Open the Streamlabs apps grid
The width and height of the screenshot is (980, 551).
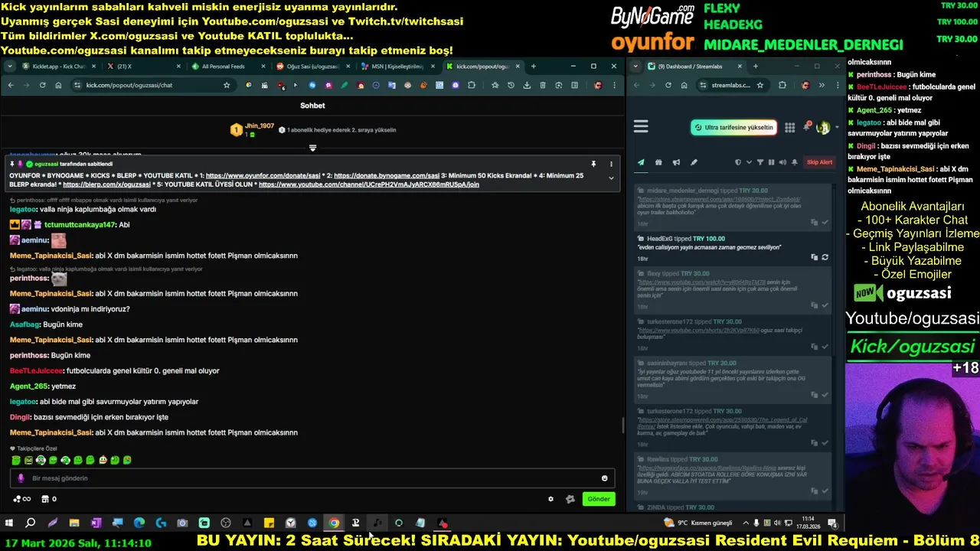pyautogui.click(x=789, y=128)
